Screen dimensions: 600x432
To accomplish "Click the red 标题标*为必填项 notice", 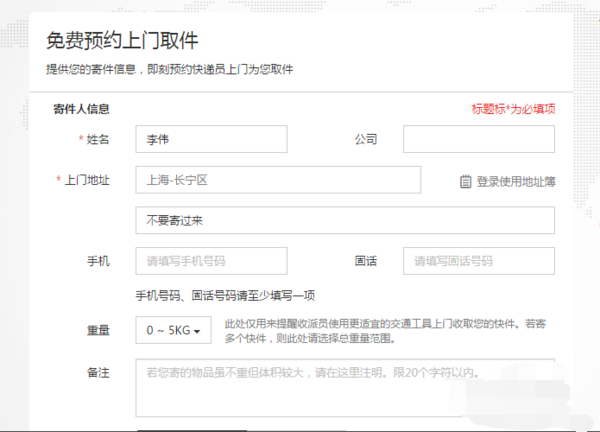I will pyautogui.click(x=513, y=109).
